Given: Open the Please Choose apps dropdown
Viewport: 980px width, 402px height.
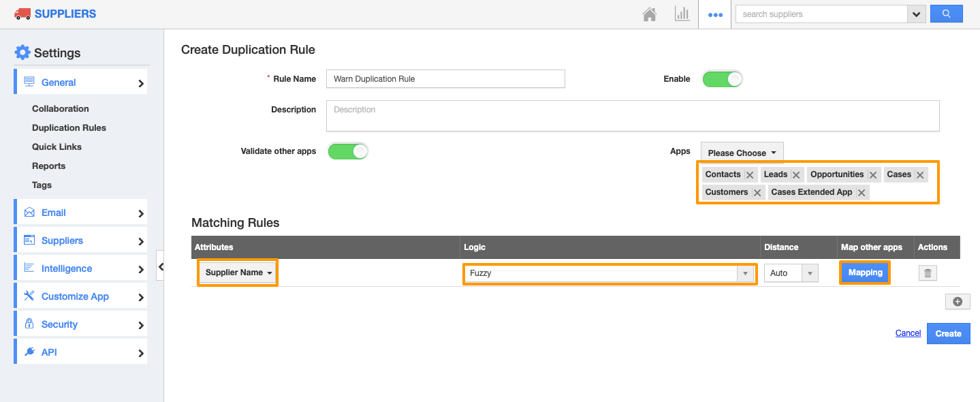Looking at the screenshot, I should (742, 153).
